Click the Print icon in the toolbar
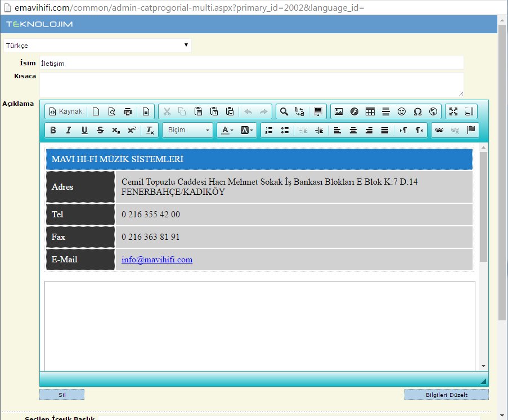The width and height of the screenshot is (508, 420). click(x=128, y=111)
